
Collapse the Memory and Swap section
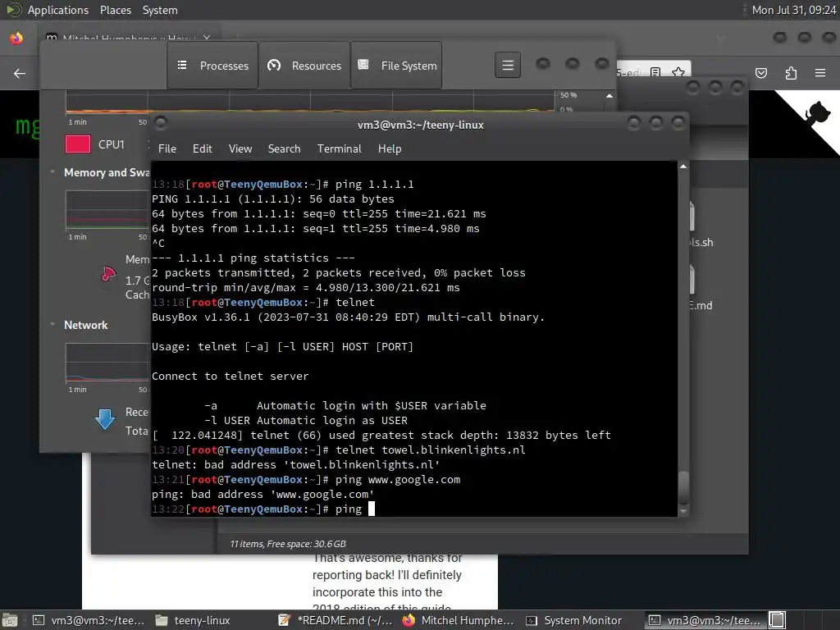(x=52, y=172)
